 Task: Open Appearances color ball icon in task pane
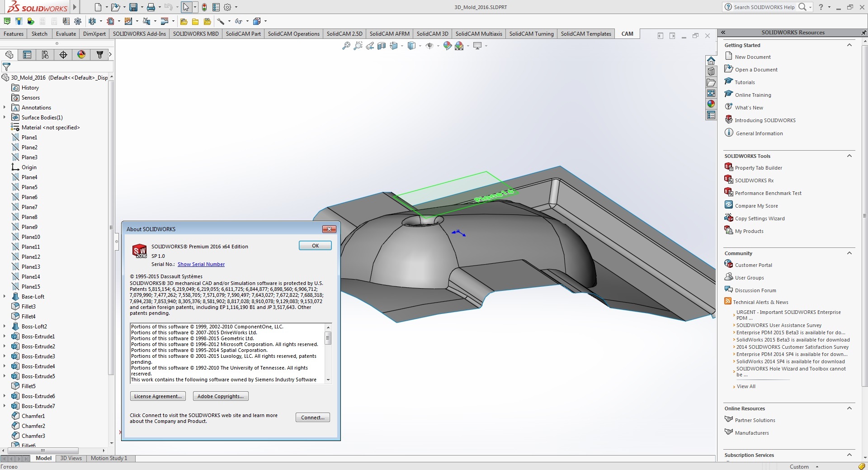(711, 104)
